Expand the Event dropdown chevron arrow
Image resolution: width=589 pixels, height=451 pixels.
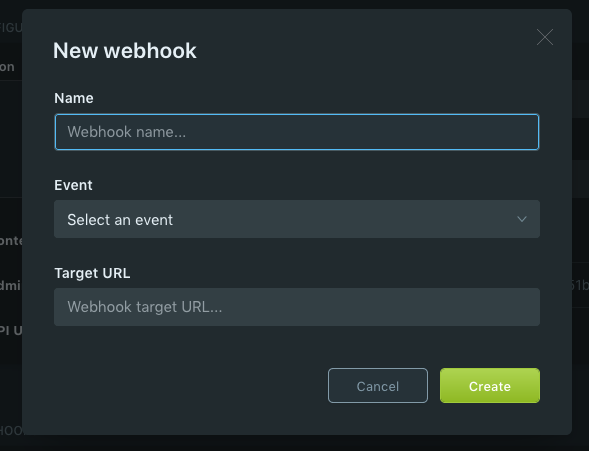tap(522, 219)
